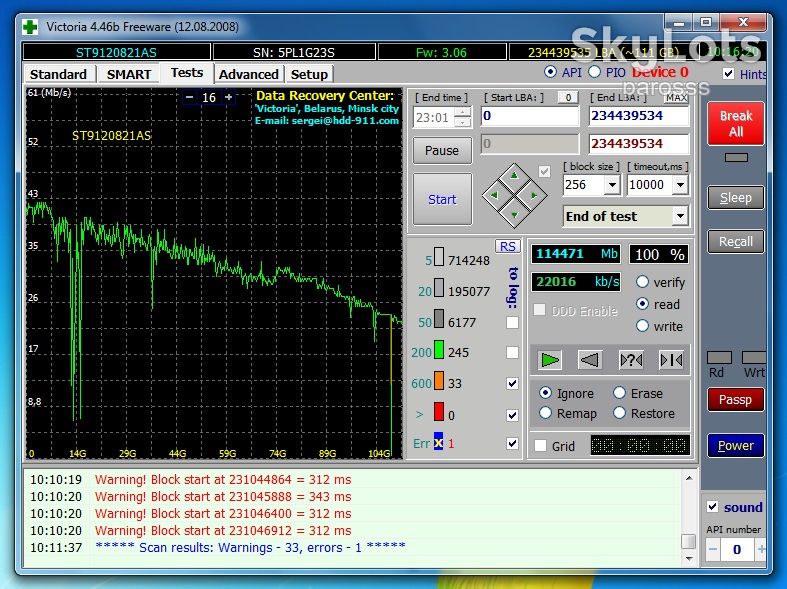The height and width of the screenshot is (589, 787).
Task: Choose the Ignore error action
Action: coord(546,393)
